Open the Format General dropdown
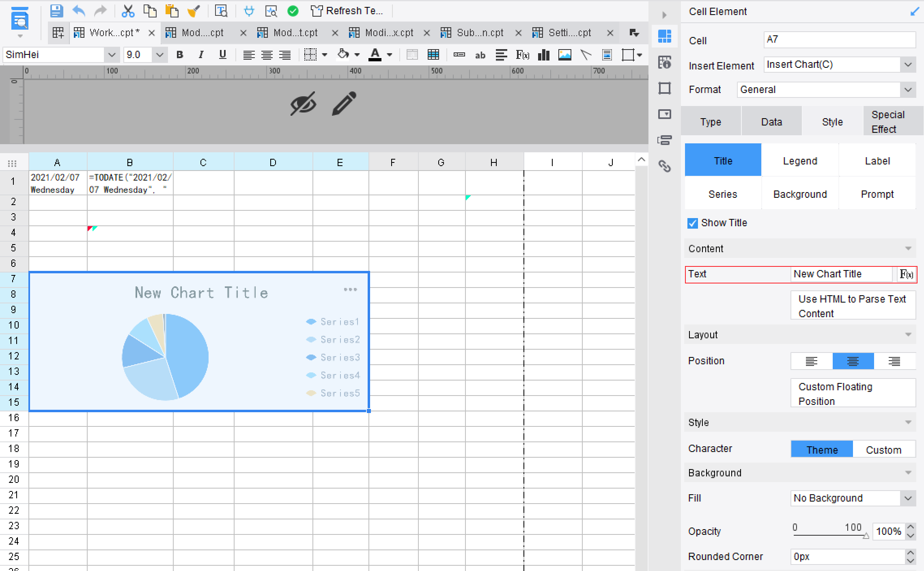 click(x=908, y=90)
